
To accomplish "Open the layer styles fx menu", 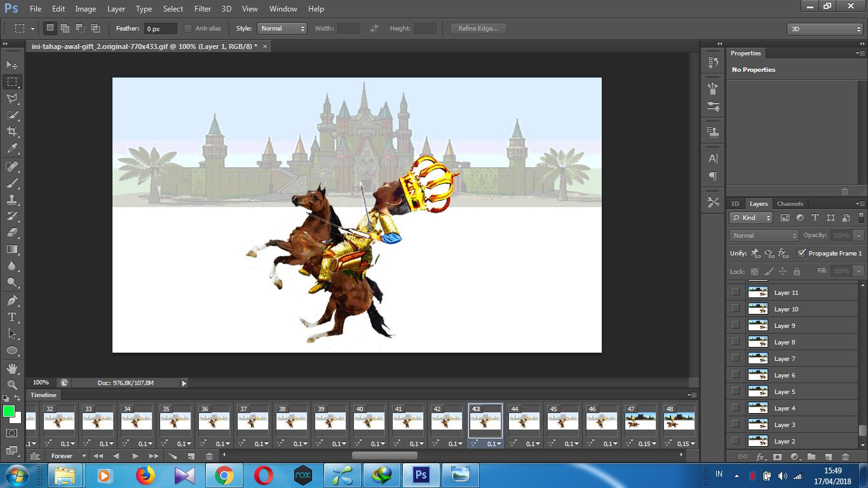I will (760, 456).
